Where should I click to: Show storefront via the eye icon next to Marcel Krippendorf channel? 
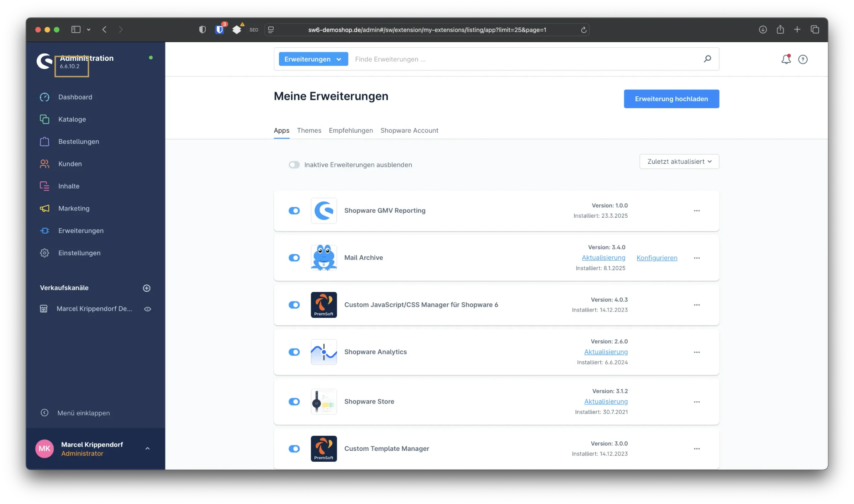(x=147, y=309)
